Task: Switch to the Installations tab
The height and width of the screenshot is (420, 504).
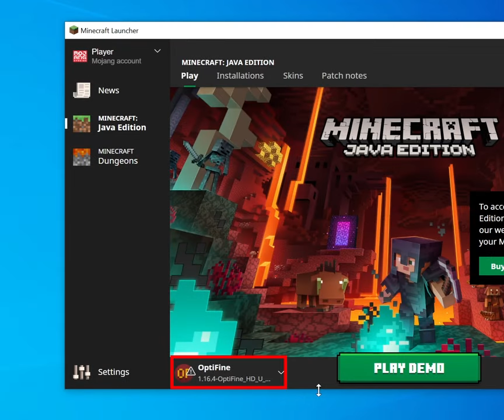Action: [240, 76]
